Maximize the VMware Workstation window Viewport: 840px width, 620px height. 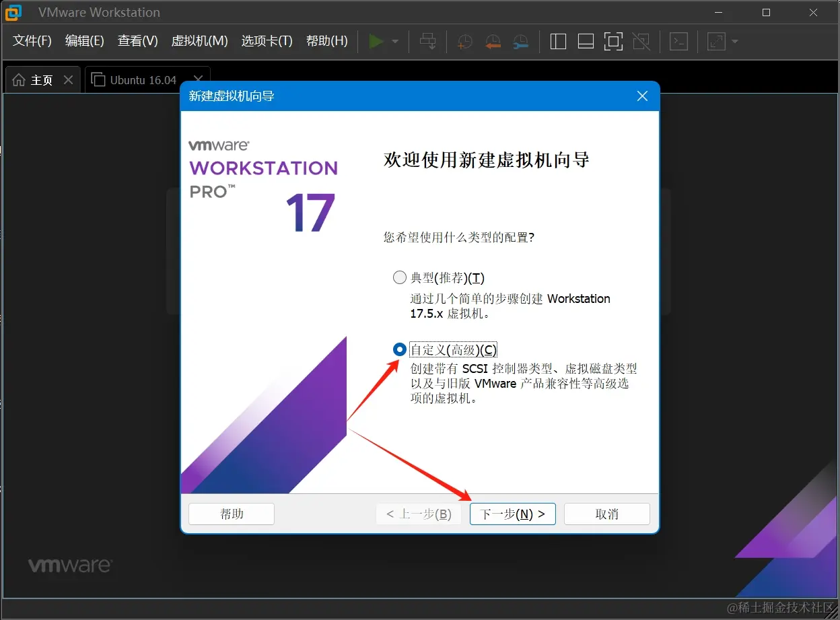[766, 12]
